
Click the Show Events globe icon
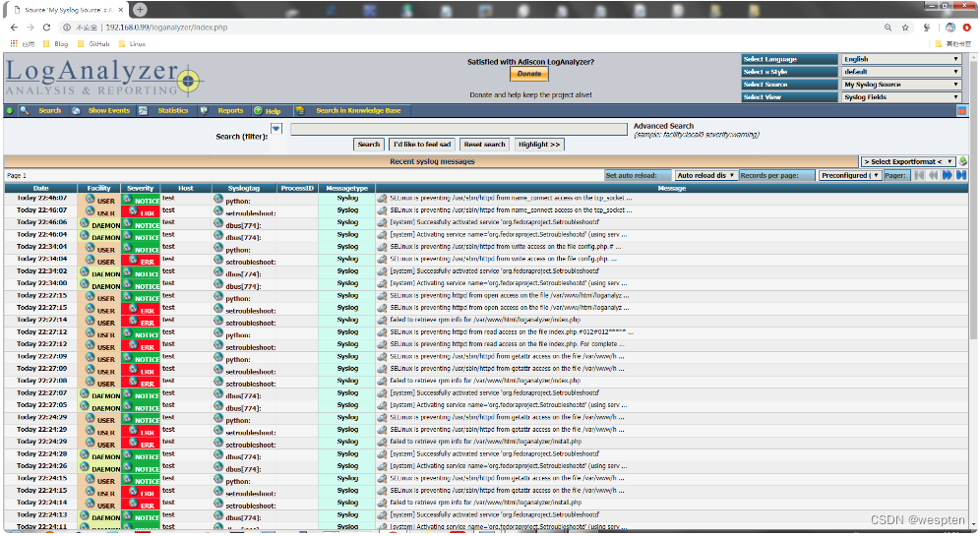[76, 110]
